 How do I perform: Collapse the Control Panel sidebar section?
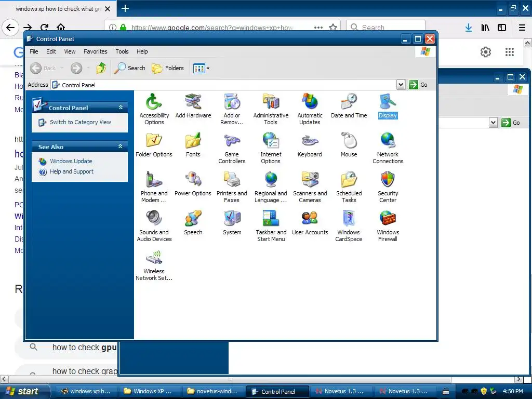tap(121, 108)
